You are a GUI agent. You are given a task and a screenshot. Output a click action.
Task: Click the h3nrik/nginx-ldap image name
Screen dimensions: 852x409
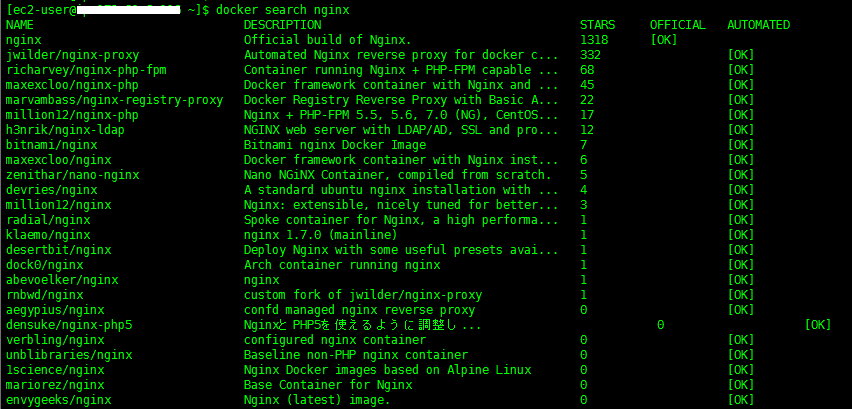pyautogui.click(x=65, y=130)
